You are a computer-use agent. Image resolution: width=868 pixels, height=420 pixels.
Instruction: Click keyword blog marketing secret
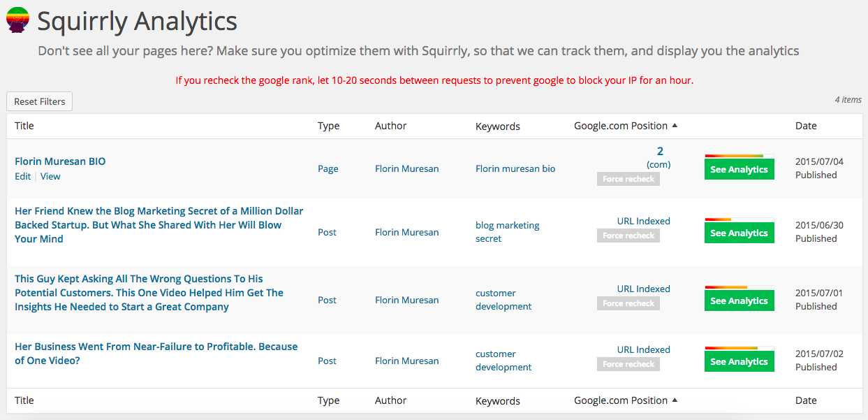click(x=508, y=232)
